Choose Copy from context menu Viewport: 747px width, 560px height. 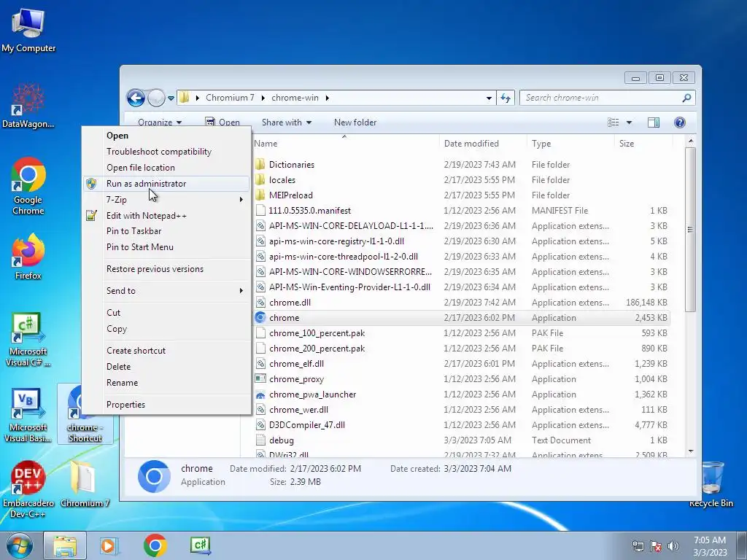pyautogui.click(x=117, y=329)
